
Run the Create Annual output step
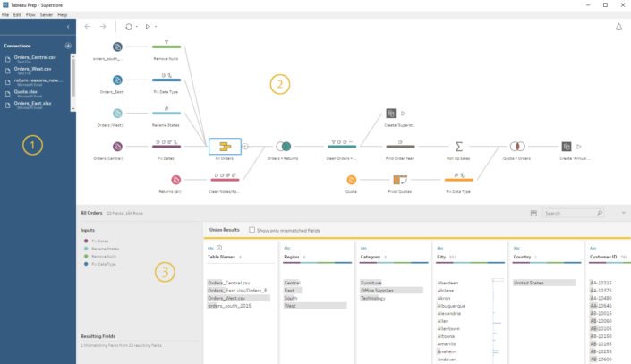tap(579, 147)
